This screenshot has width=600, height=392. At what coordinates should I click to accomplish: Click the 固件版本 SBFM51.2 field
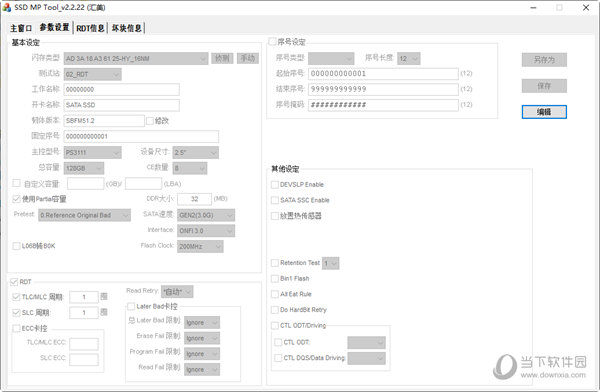click(104, 121)
